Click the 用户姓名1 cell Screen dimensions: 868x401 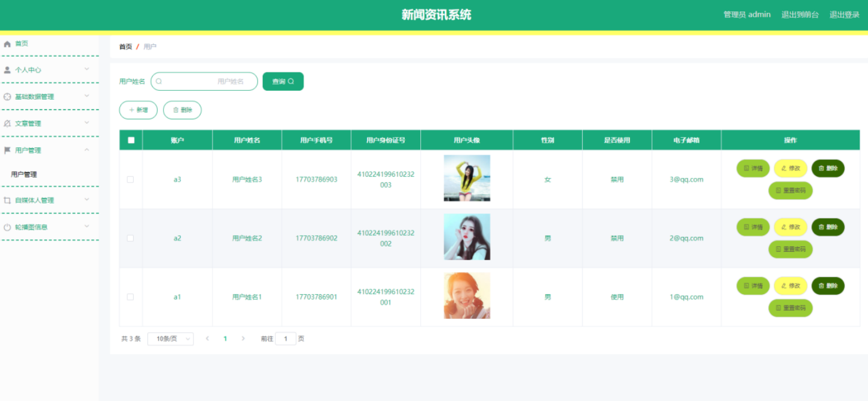coord(247,297)
